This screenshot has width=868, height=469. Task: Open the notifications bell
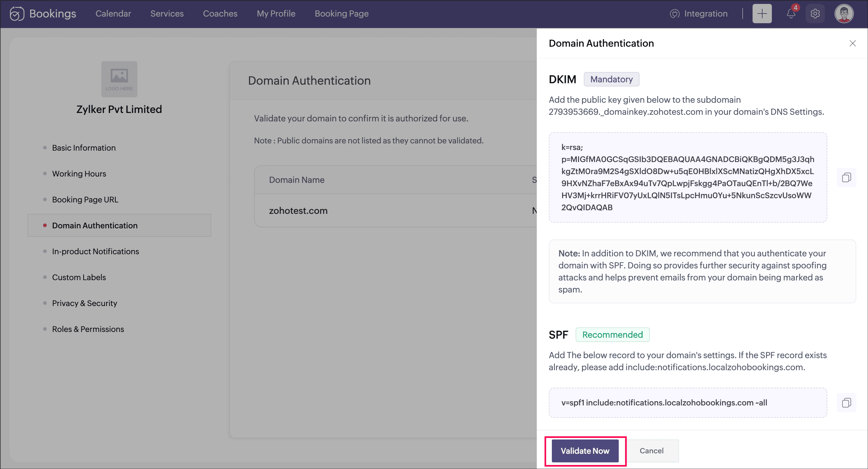point(791,14)
